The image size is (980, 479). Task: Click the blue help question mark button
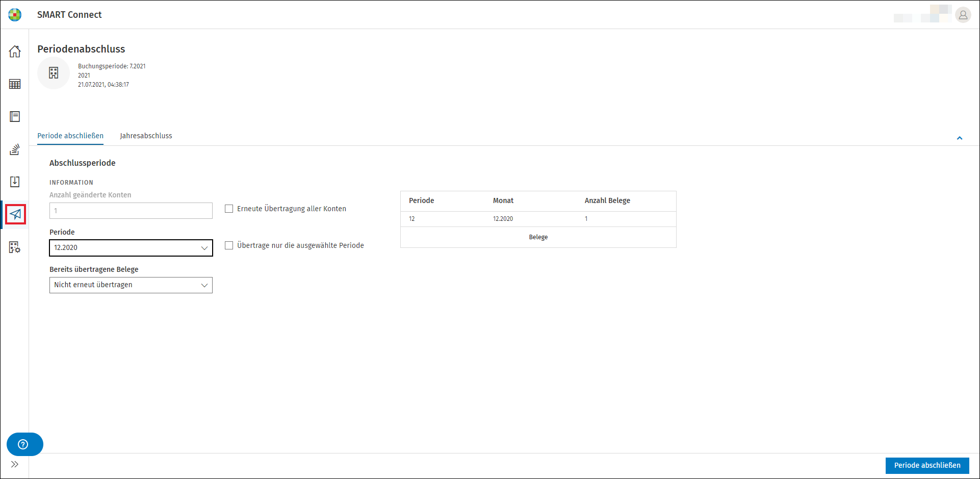(24, 444)
